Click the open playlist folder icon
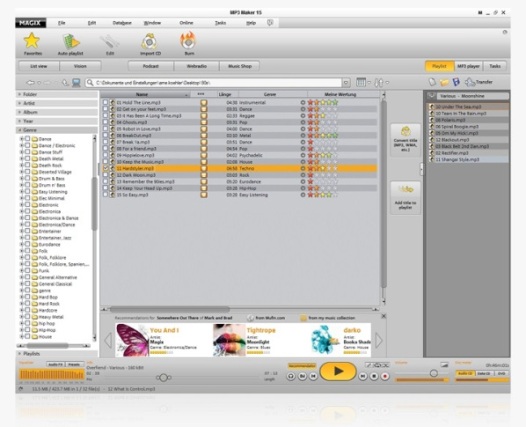The height and width of the screenshot is (427, 526). pyautogui.click(x=444, y=82)
